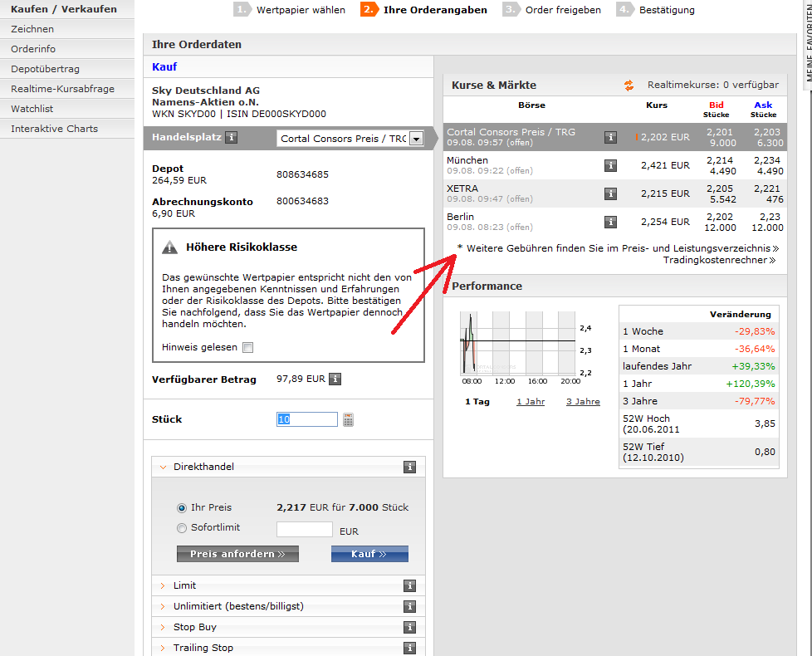
Task: Click the Stop Buy info icon
Action: pos(409,627)
